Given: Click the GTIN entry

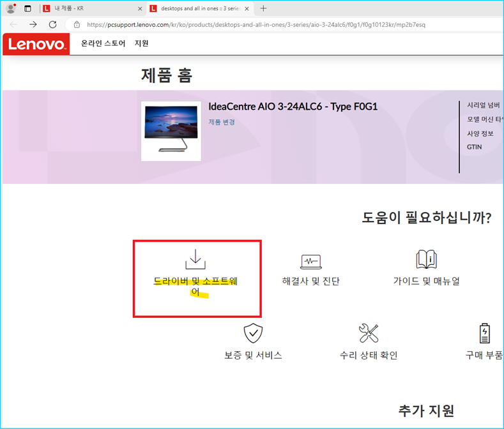Looking at the screenshot, I should pyautogui.click(x=474, y=147).
